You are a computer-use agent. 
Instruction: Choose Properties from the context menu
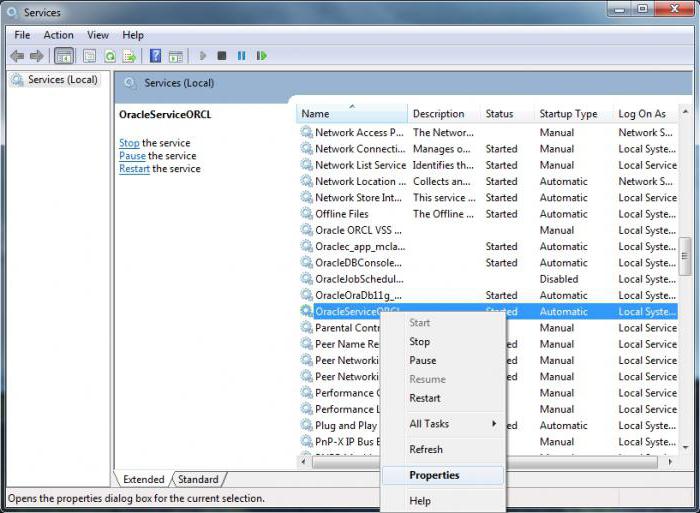434,475
